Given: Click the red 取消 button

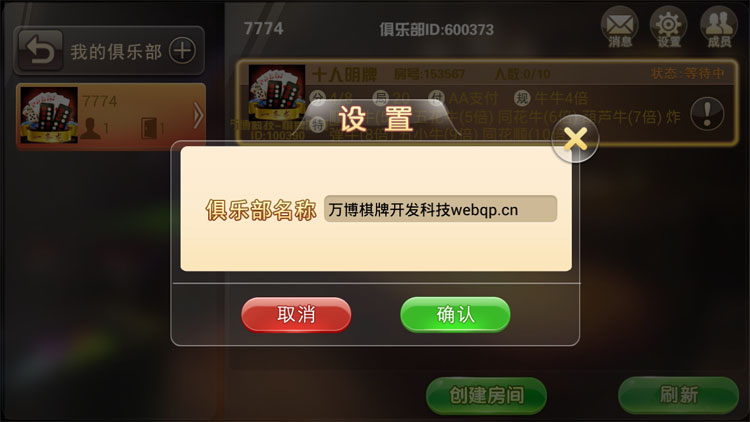Looking at the screenshot, I should coord(296,314).
